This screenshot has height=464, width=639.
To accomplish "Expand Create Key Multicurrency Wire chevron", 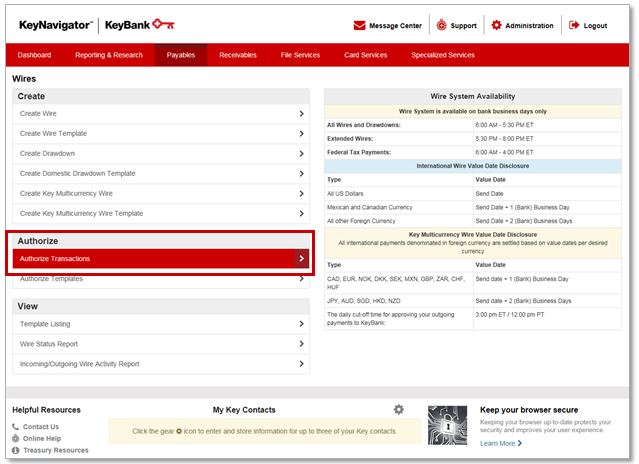I will (x=301, y=194).
